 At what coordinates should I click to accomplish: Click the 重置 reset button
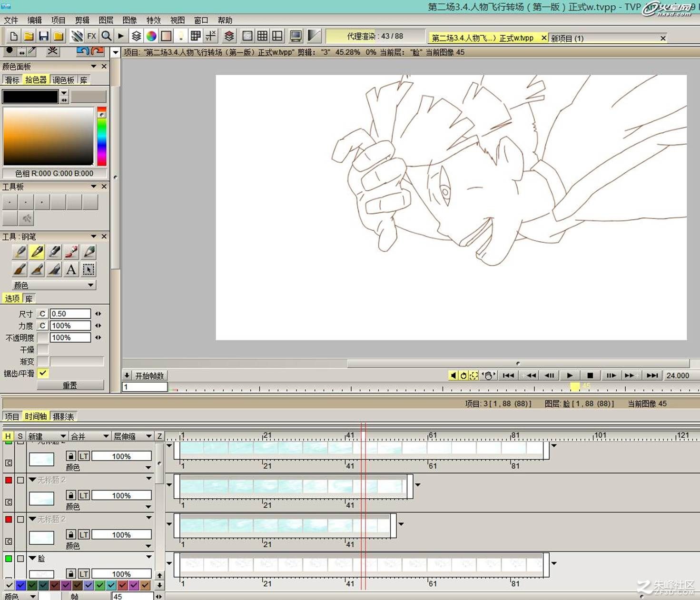pyautogui.click(x=70, y=385)
